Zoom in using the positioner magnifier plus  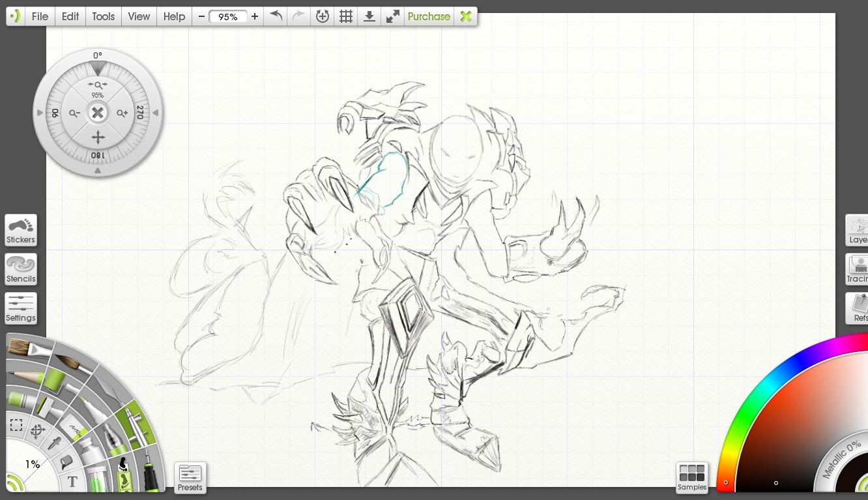(122, 113)
